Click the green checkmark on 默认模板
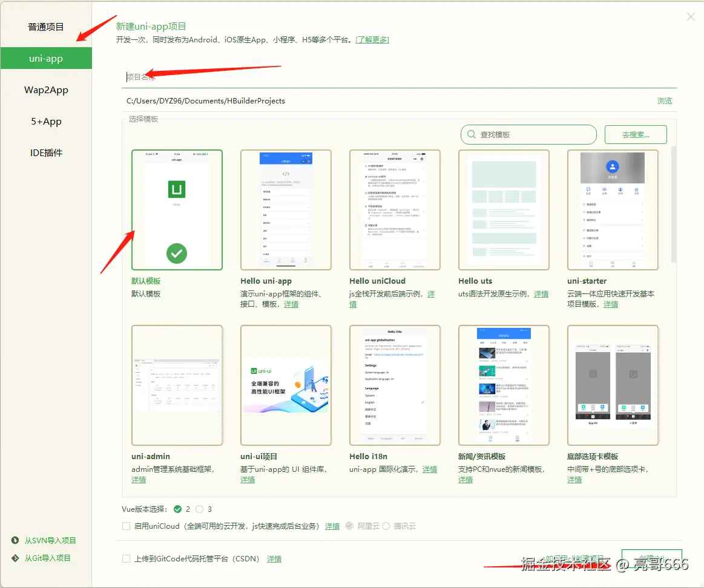 pyautogui.click(x=177, y=253)
